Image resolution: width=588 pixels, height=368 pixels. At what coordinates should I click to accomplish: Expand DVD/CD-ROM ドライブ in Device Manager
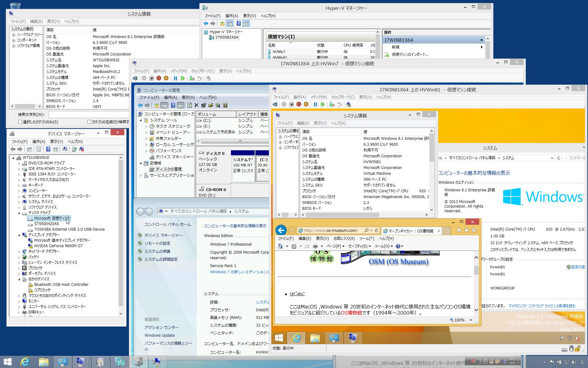point(19,163)
